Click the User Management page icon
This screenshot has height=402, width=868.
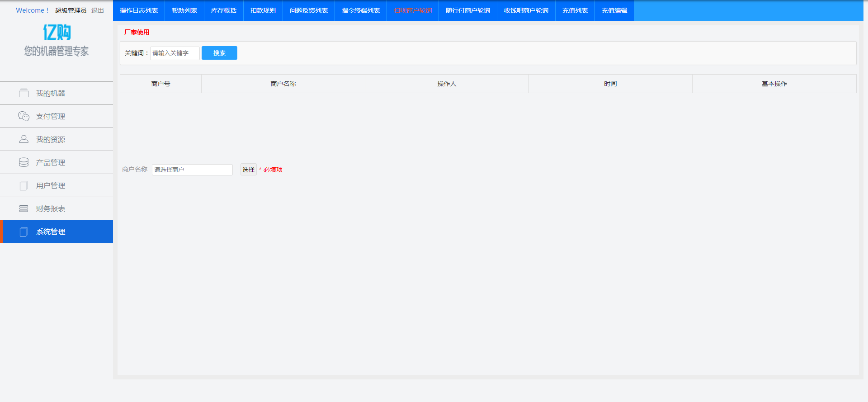tap(24, 185)
